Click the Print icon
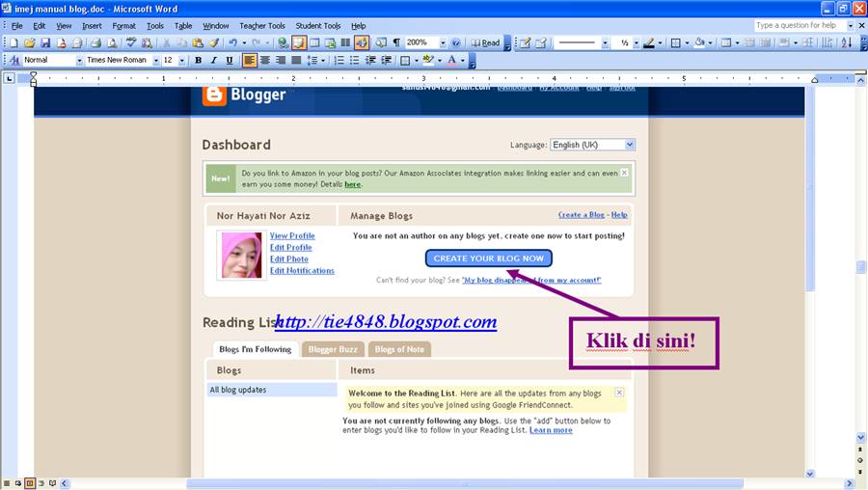 (95, 42)
